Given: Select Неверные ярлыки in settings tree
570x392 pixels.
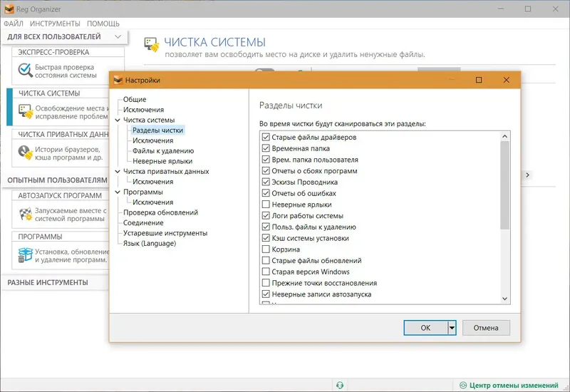Looking at the screenshot, I should tap(162, 161).
